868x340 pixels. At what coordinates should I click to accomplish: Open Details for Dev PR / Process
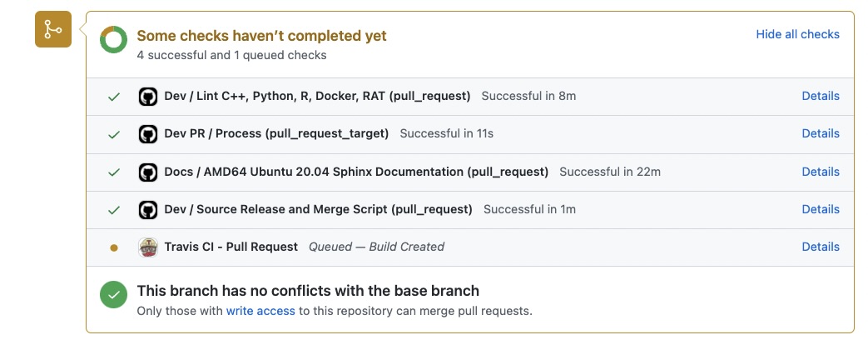pyautogui.click(x=820, y=133)
